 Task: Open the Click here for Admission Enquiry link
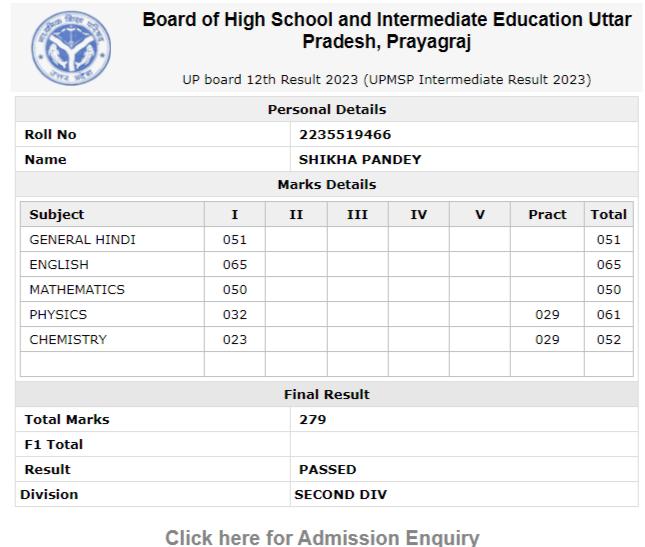click(322, 538)
